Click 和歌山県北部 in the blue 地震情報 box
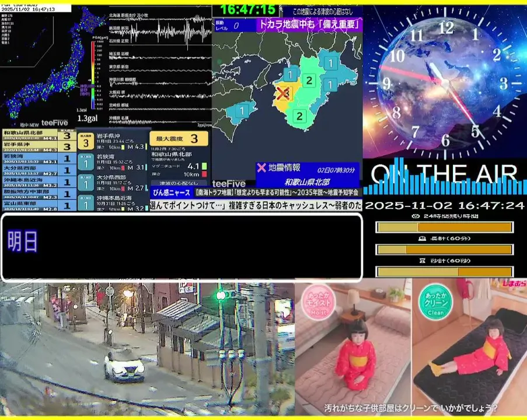 pos(307,182)
